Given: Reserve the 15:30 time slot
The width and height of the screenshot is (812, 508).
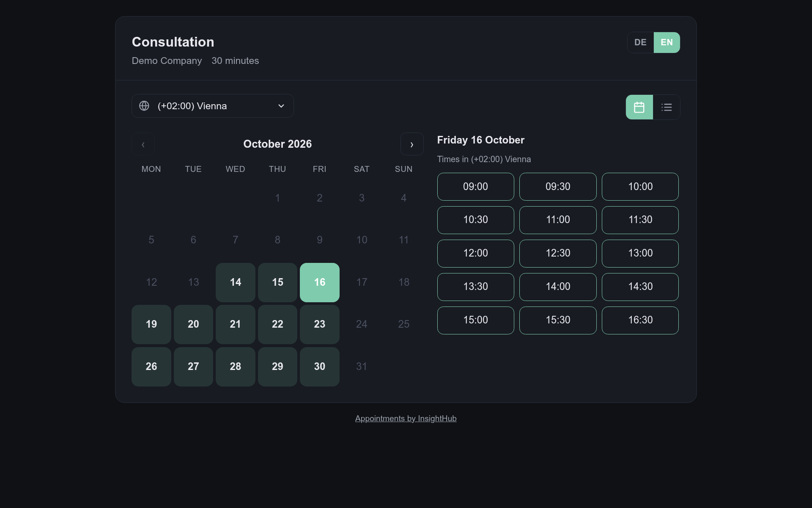Looking at the screenshot, I should click(558, 320).
